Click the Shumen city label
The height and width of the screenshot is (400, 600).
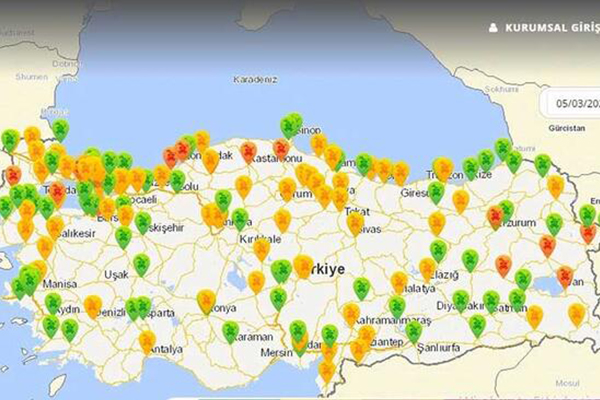[x=31, y=77]
